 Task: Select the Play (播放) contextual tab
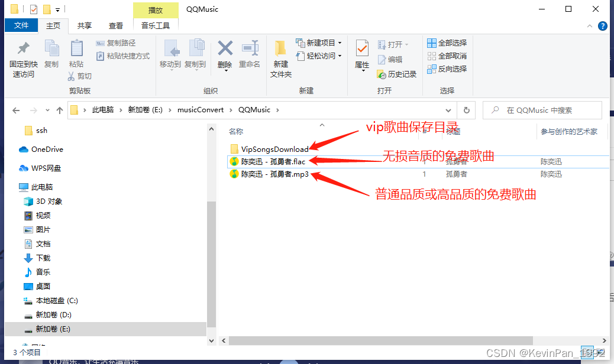tap(156, 10)
